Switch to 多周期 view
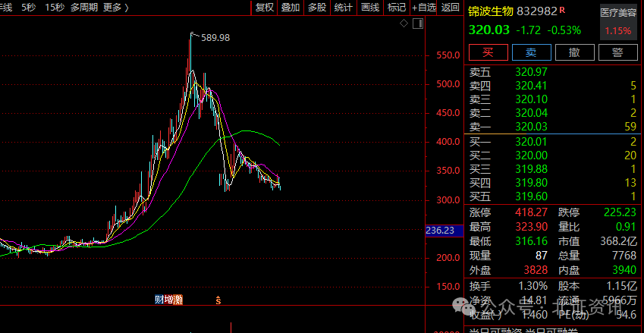The width and height of the screenshot is (644, 333). pyautogui.click(x=83, y=8)
